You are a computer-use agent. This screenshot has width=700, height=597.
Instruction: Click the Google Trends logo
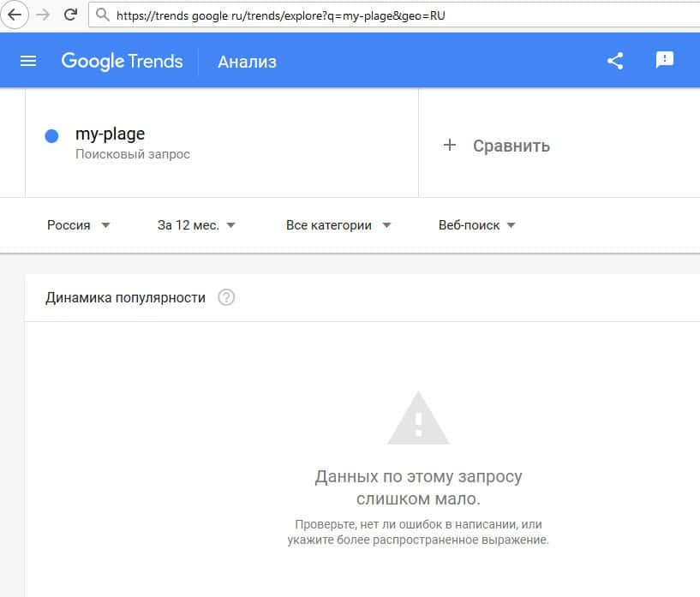(122, 61)
